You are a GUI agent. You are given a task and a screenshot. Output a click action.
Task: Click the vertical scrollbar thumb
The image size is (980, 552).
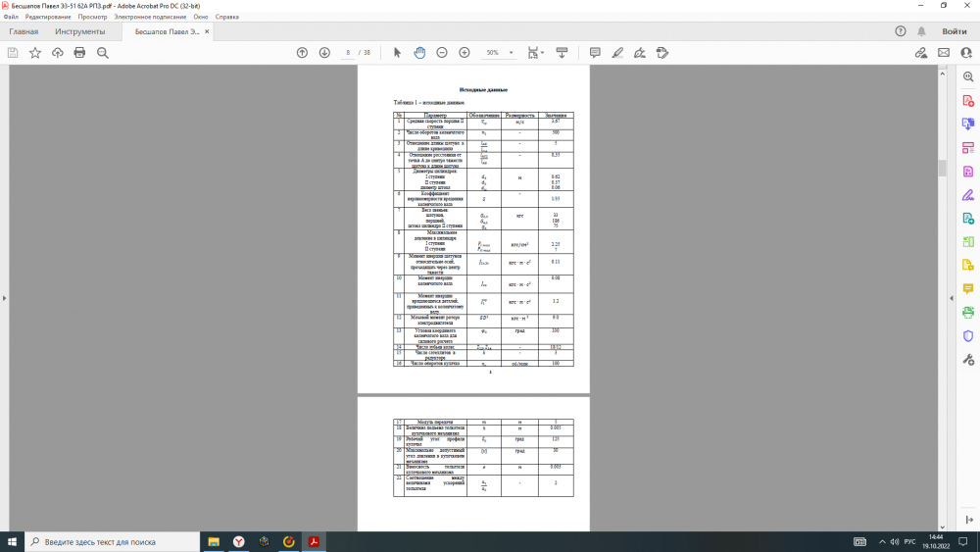coord(943,169)
